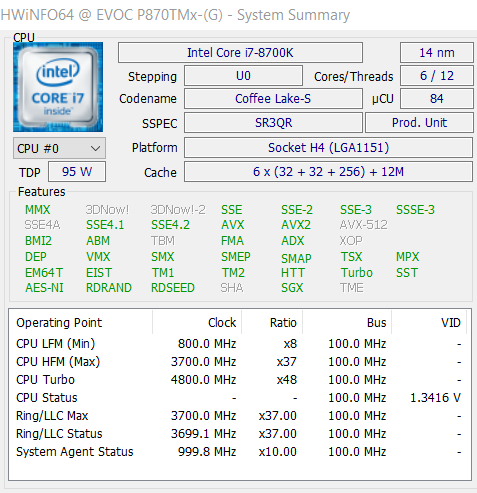Screen dimensions: 477x493
Task: Click the EM64T feature label
Action: [x=44, y=273]
